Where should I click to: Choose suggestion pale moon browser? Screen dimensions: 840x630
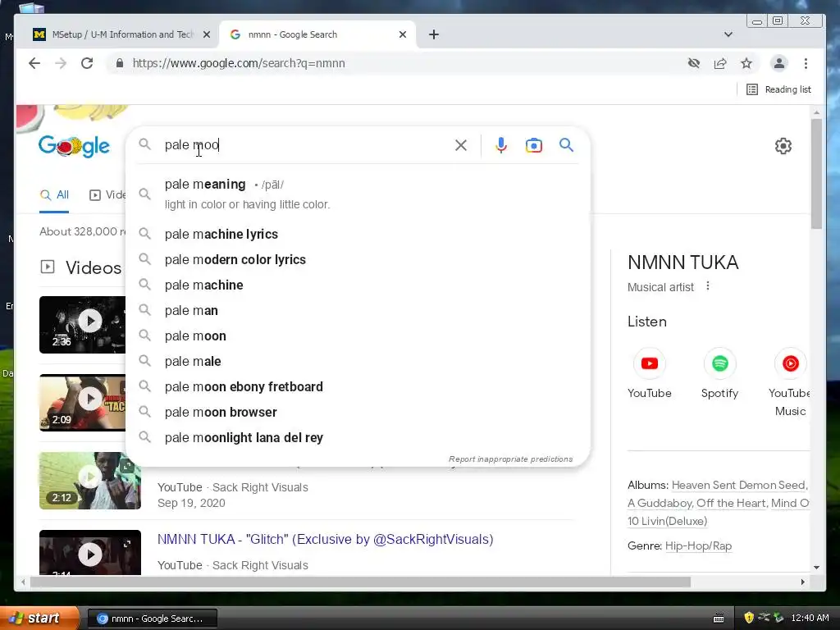[358, 412]
